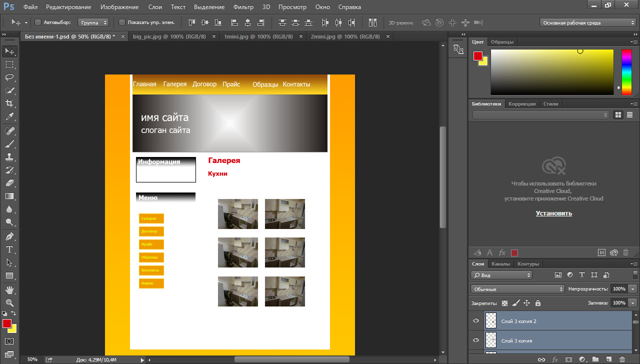640x364 pixels.
Task: Open the Основная рабочая среда workspace dropdown
Action: [588, 22]
